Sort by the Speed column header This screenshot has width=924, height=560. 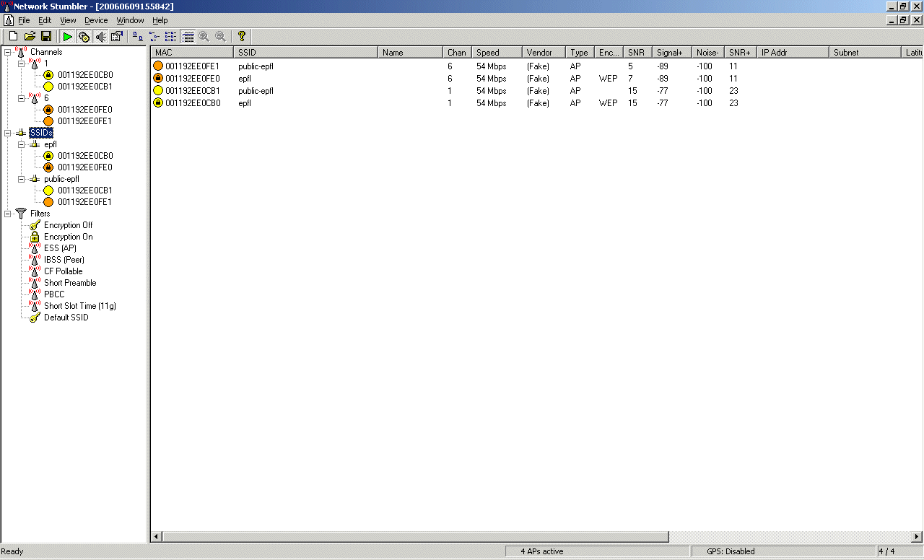[x=497, y=53]
